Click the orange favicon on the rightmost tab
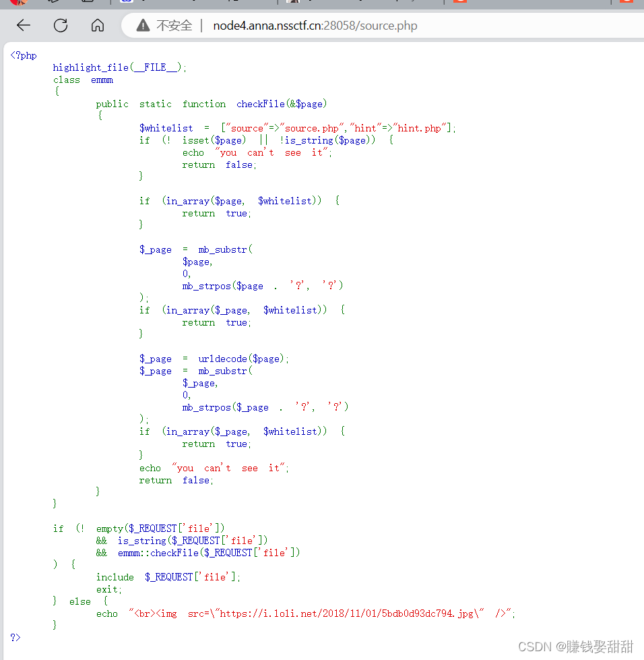The image size is (644, 660). pyautogui.click(x=626, y=3)
